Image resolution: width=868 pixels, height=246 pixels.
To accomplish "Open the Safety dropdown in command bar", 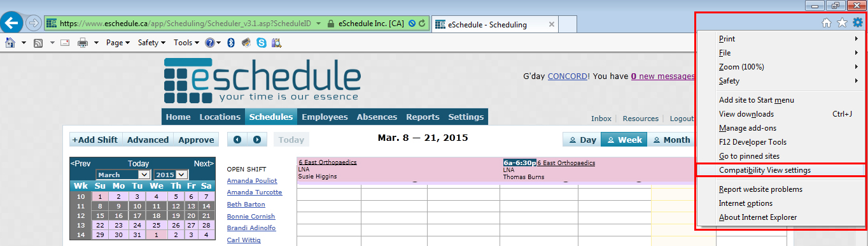I will click(151, 43).
